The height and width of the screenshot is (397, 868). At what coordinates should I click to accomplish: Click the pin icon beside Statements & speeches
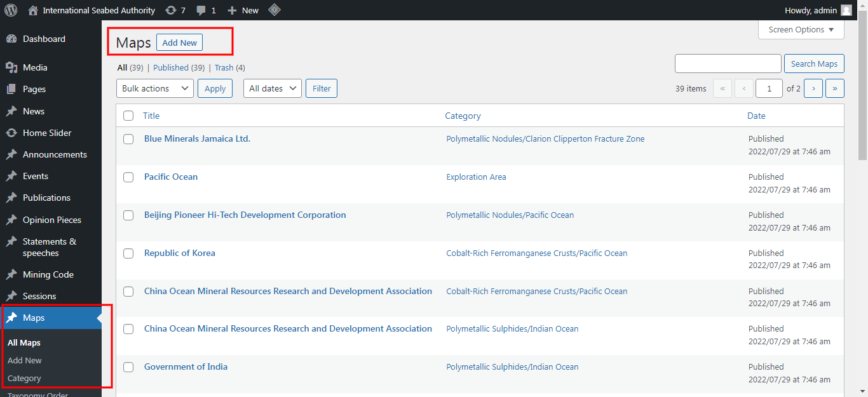coord(11,241)
